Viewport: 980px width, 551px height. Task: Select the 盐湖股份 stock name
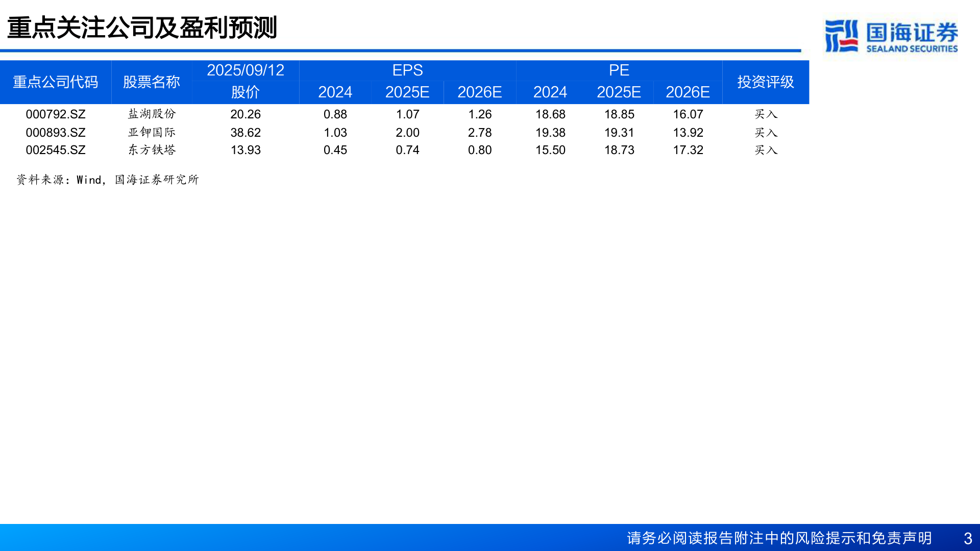click(x=151, y=114)
